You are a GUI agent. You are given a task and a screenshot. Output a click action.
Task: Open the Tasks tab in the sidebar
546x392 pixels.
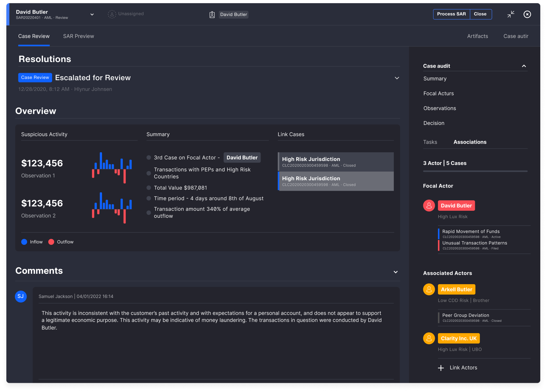430,142
